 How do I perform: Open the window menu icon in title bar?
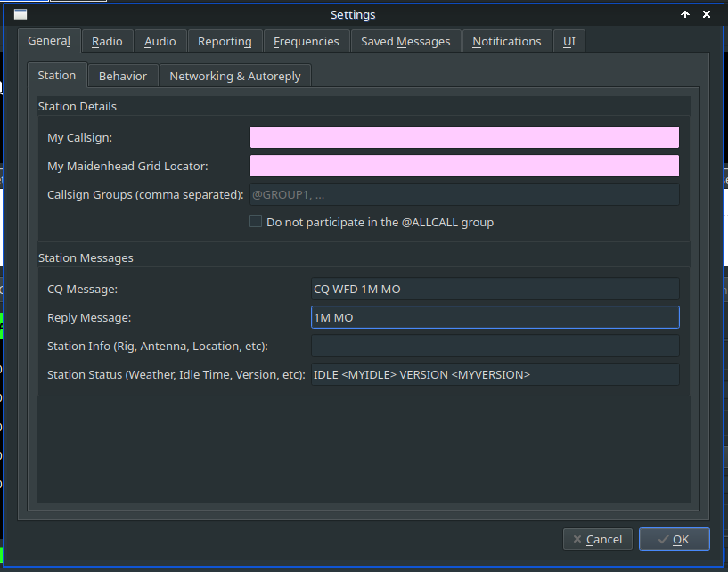[20, 14]
